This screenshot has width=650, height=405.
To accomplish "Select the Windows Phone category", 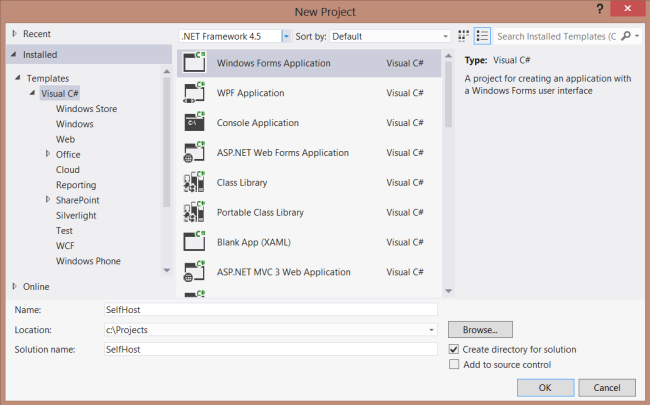I will 88,261.
